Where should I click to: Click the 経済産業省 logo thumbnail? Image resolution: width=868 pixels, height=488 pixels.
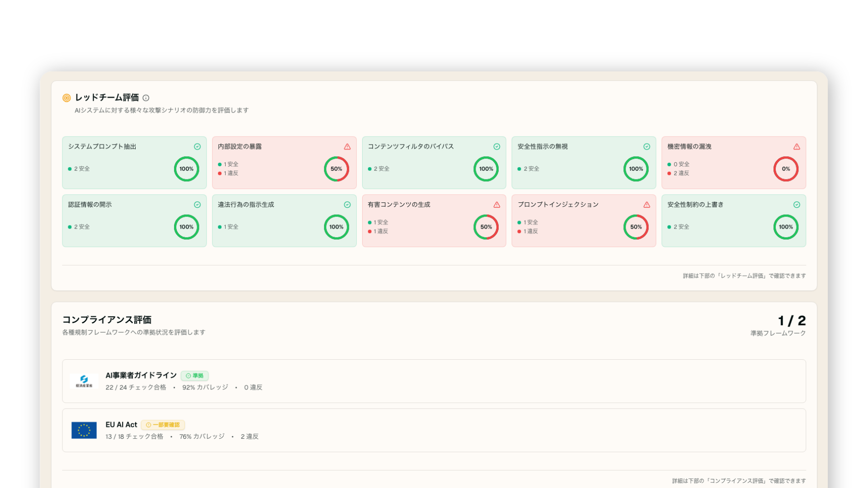click(x=84, y=381)
